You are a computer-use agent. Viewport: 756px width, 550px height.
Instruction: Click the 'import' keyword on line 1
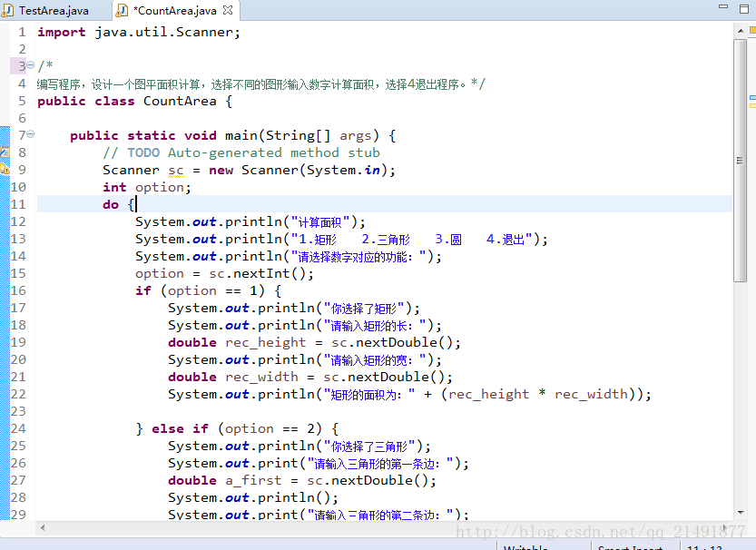click(x=62, y=33)
